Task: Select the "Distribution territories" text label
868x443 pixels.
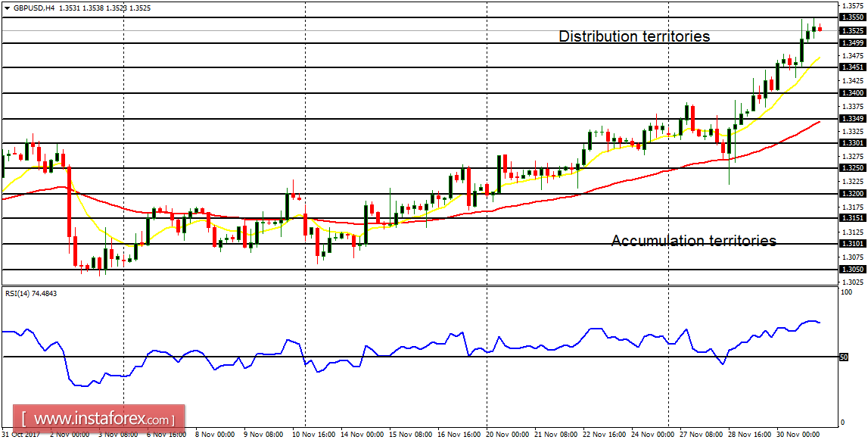Action: point(634,36)
